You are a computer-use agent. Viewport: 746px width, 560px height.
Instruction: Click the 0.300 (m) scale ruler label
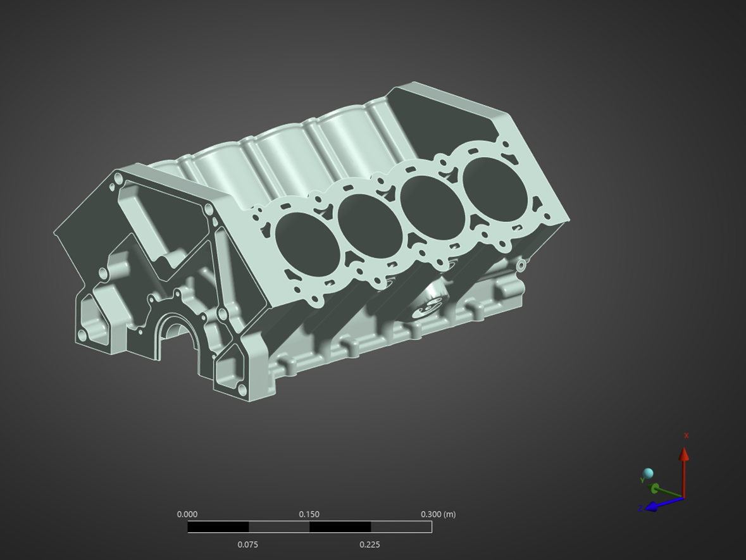click(x=438, y=514)
